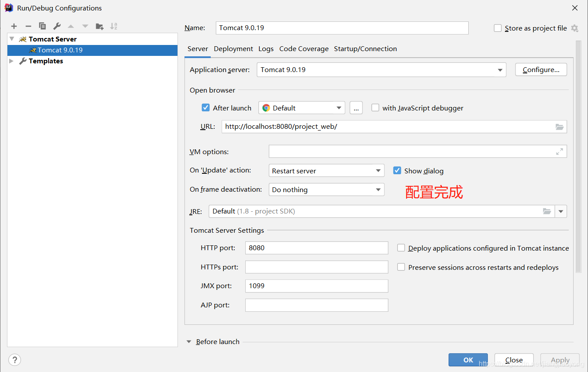
Task: Remove selected configuration with minus icon
Action: (x=28, y=26)
